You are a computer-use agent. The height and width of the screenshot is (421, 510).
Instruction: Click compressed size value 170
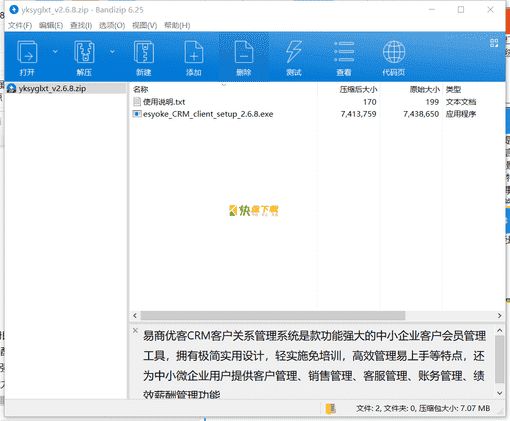tap(370, 102)
